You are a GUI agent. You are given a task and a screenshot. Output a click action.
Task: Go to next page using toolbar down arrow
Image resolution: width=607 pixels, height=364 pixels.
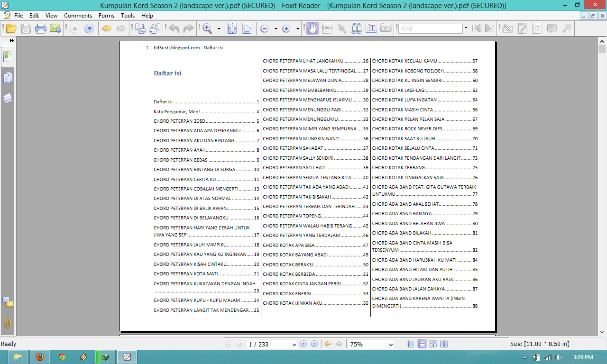pyautogui.click(x=89, y=29)
